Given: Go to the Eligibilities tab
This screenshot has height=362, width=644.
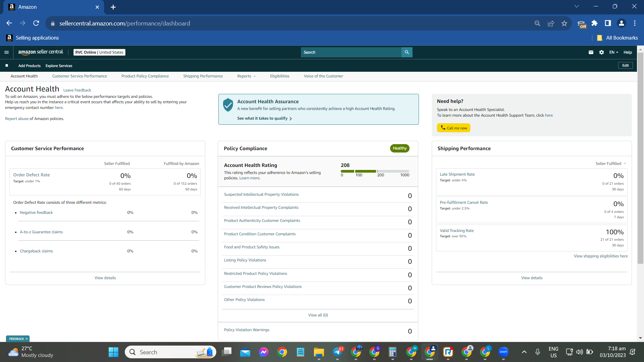Looking at the screenshot, I should [x=280, y=76].
